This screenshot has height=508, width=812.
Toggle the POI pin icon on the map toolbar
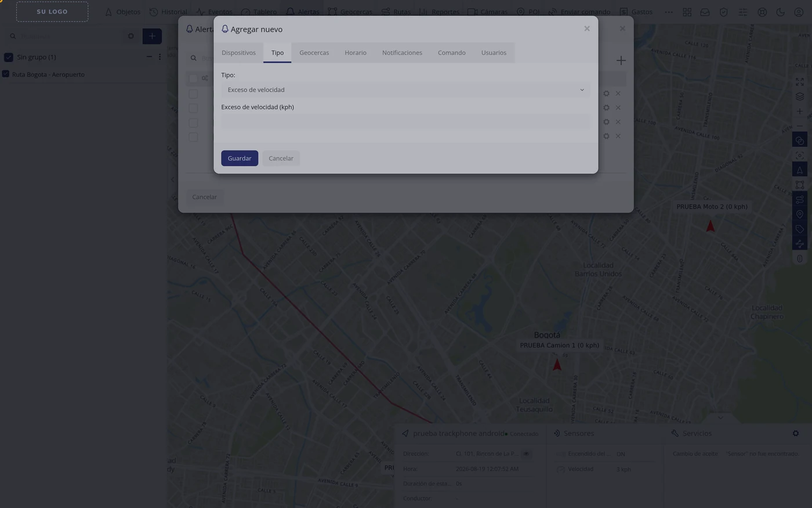(800, 214)
